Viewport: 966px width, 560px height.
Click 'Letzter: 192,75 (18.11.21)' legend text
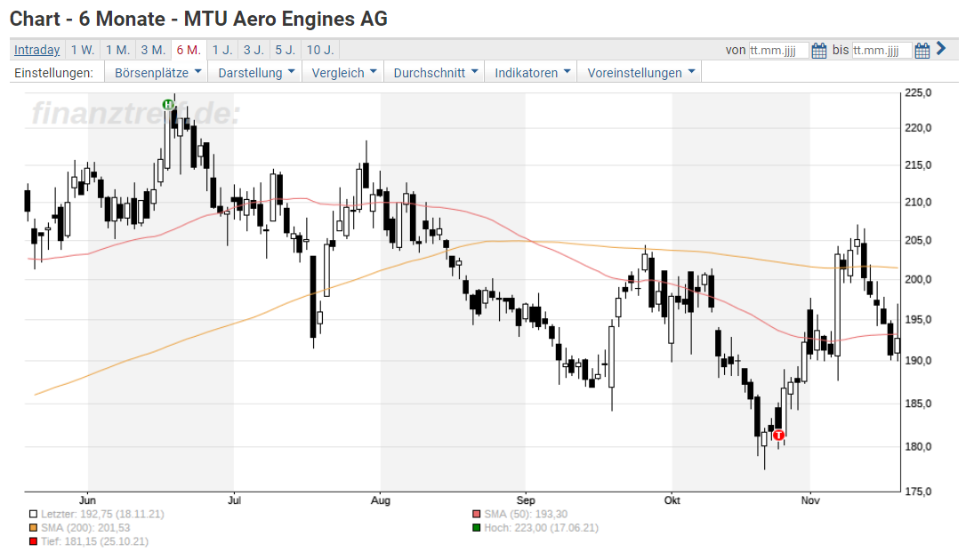(x=102, y=515)
